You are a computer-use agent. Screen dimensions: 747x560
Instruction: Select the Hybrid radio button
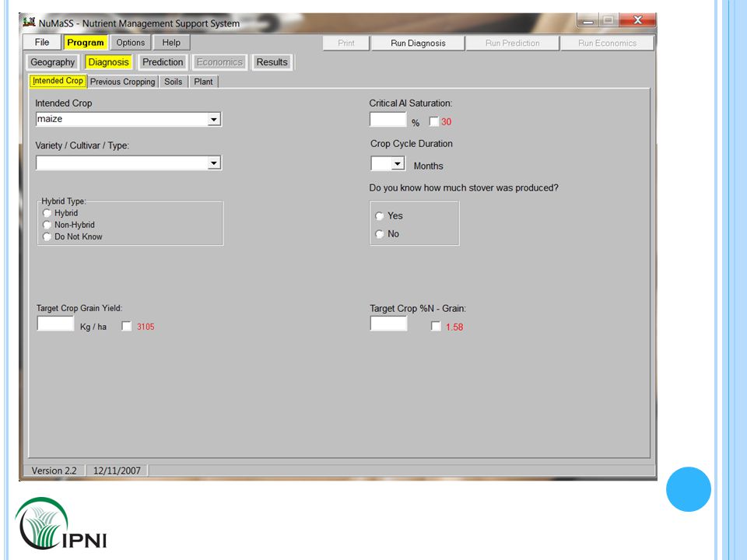(47, 213)
